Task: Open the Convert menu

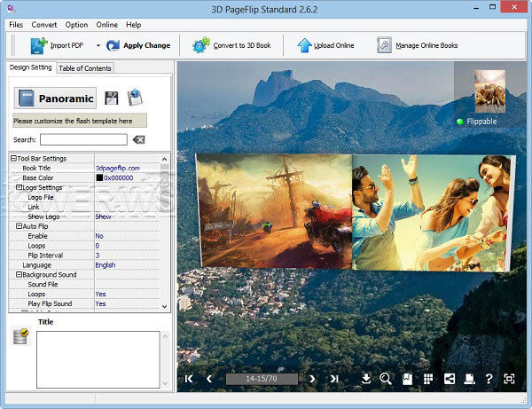Action: (x=44, y=25)
